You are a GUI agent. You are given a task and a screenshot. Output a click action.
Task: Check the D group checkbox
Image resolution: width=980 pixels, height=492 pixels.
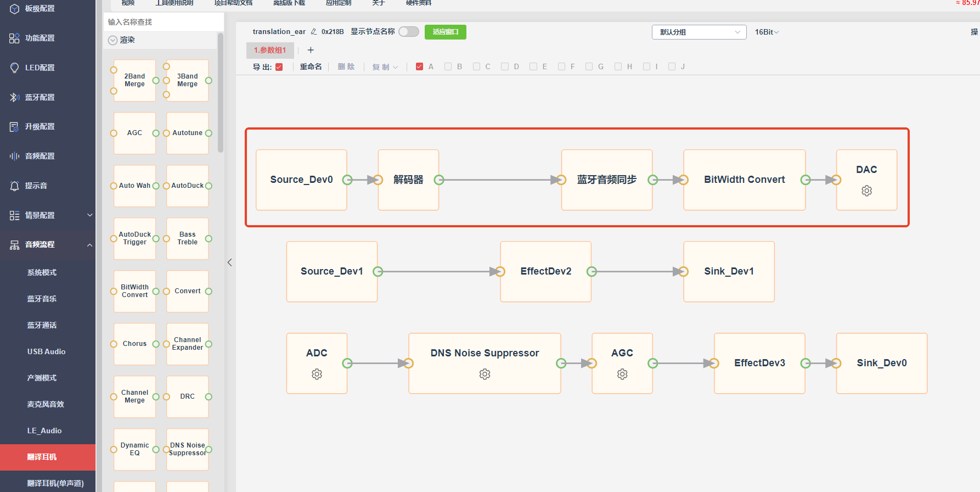(505, 66)
